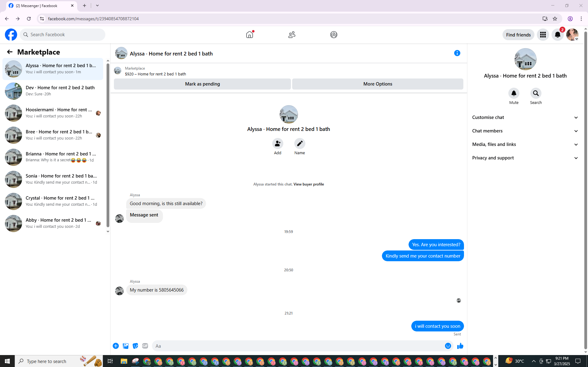Install app icon in address bar
The height and width of the screenshot is (367, 588).
545,19
